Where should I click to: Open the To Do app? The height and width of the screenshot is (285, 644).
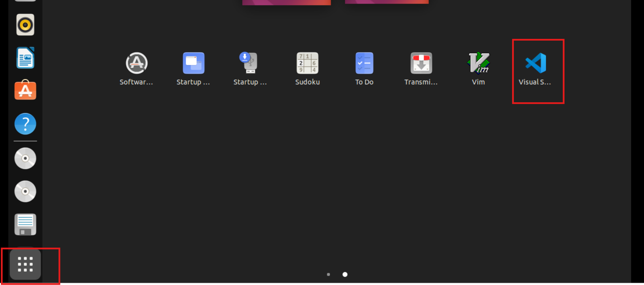(x=364, y=63)
